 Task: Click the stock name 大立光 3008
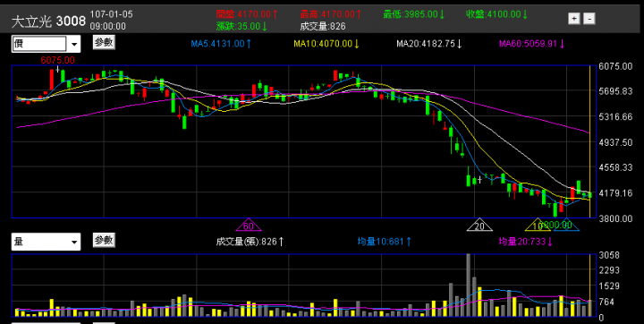click(48, 21)
